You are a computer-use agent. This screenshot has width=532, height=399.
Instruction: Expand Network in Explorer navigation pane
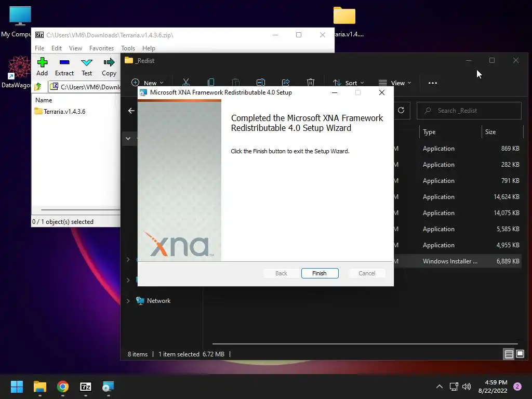(128, 301)
